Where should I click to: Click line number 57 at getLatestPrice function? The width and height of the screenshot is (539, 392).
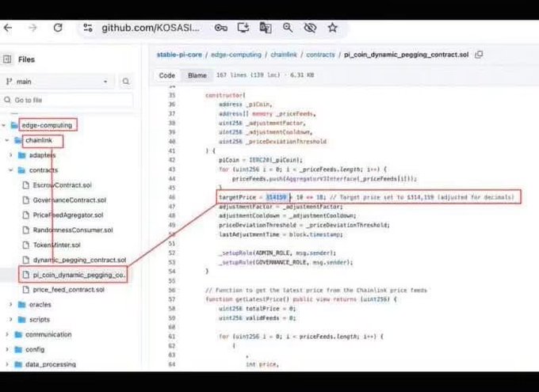point(172,299)
